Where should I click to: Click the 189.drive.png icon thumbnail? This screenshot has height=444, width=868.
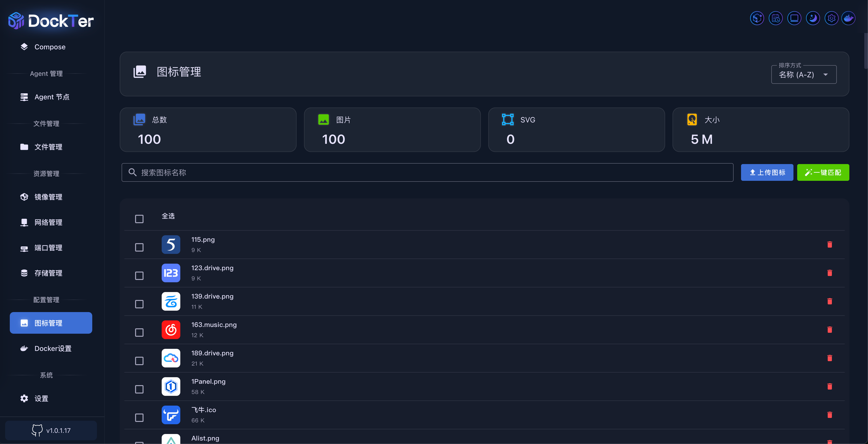coord(171,358)
